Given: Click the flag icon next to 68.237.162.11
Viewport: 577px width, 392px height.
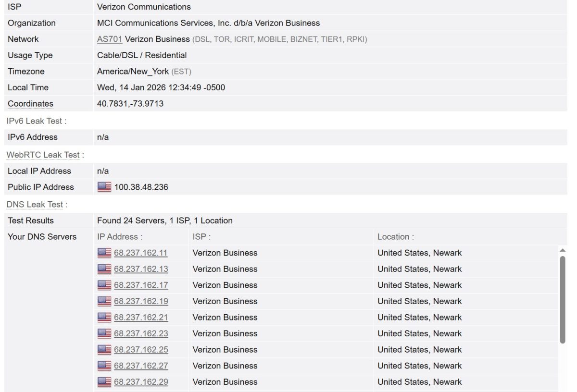Looking at the screenshot, I should point(104,253).
